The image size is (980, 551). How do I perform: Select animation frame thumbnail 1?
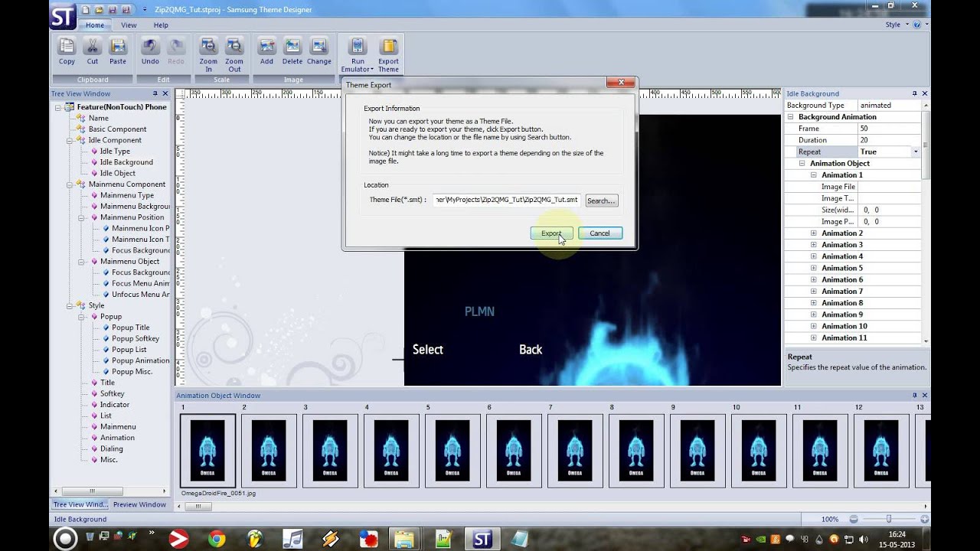coord(207,451)
